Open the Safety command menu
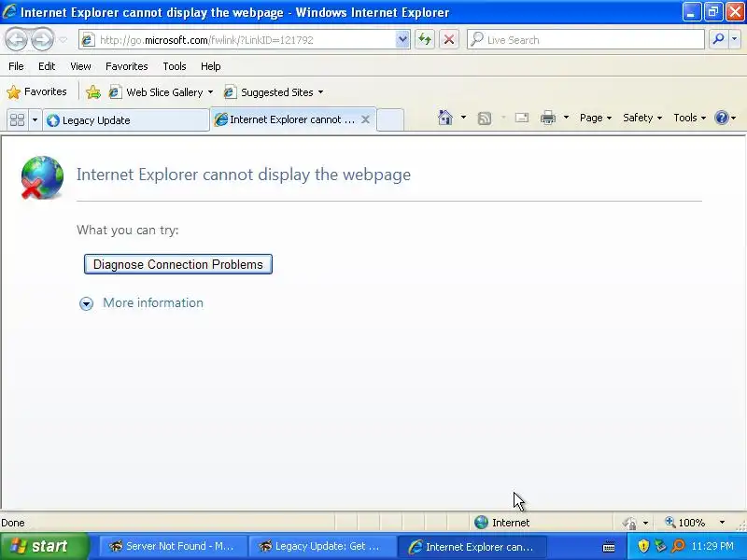Image resolution: width=747 pixels, height=560 pixels. click(642, 118)
